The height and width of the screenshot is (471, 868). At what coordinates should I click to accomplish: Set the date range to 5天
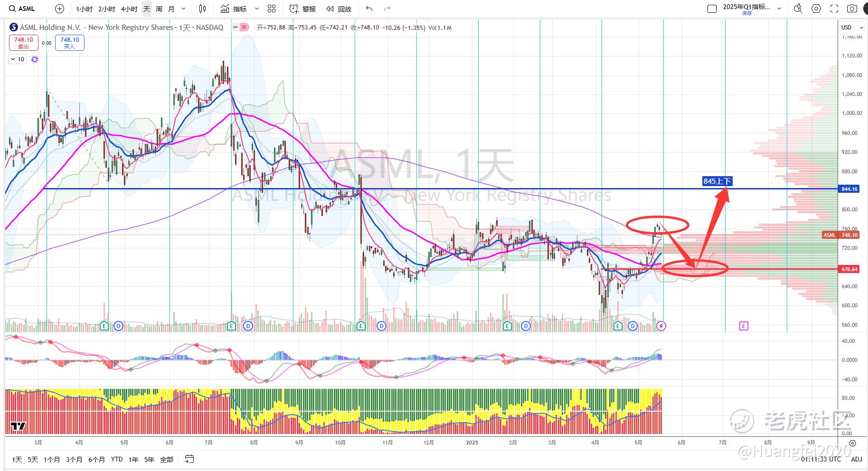point(33,459)
